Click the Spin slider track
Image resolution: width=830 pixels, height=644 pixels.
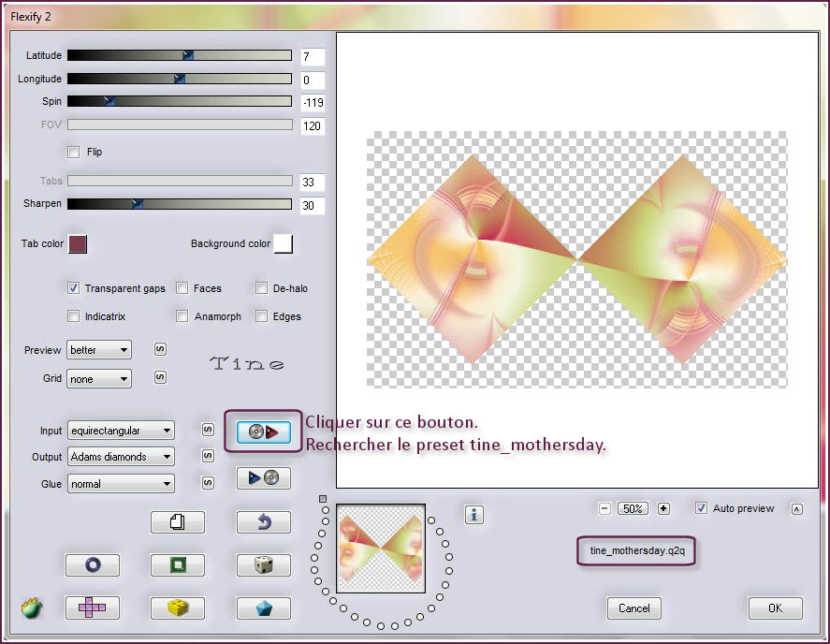coord(180,101)
